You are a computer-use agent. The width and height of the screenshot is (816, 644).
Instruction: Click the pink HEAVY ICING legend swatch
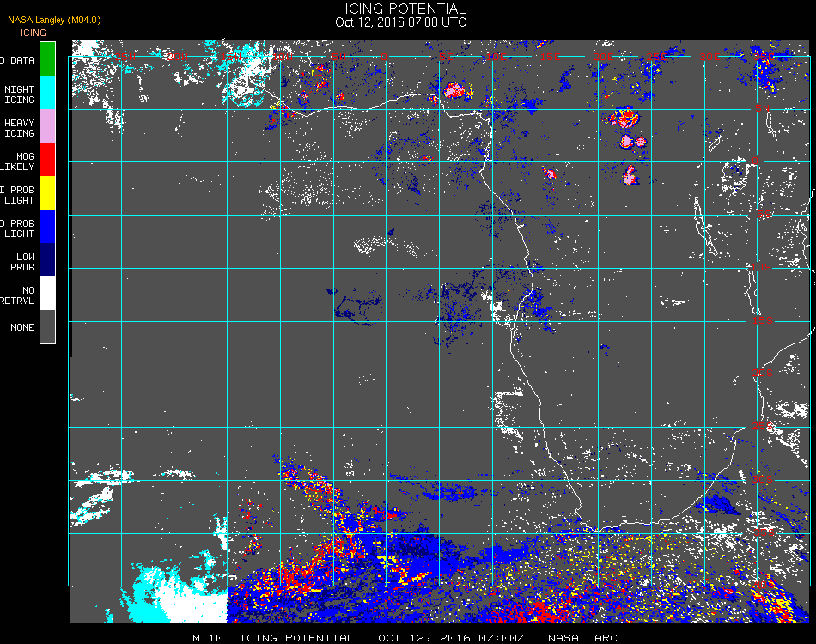[x=47, y=126]
